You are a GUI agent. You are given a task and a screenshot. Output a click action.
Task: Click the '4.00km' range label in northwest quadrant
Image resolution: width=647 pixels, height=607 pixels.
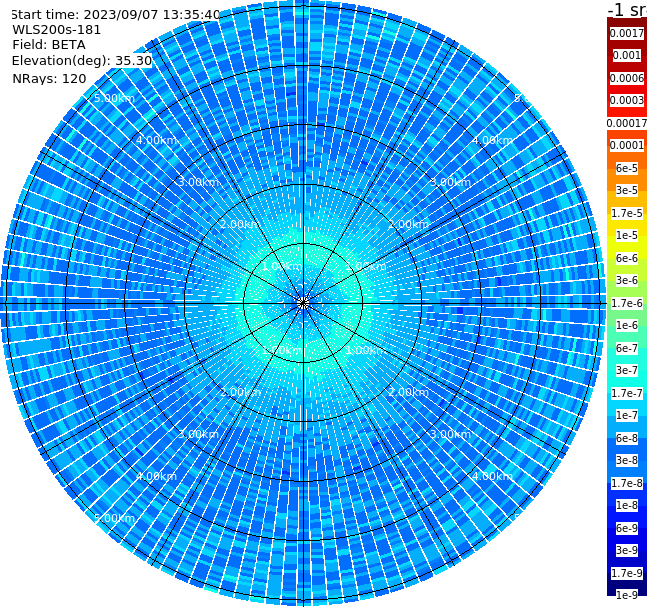pos(156,140)
